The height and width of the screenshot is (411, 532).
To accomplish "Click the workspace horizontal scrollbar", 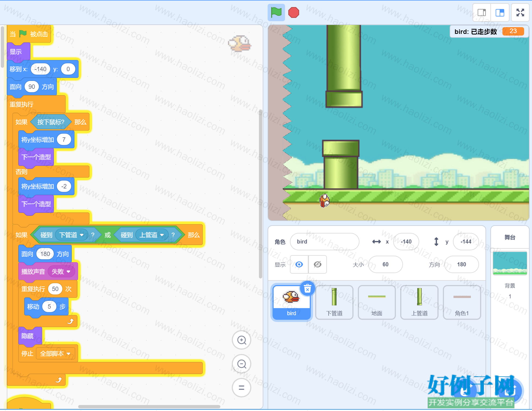I will click(149, 406).
